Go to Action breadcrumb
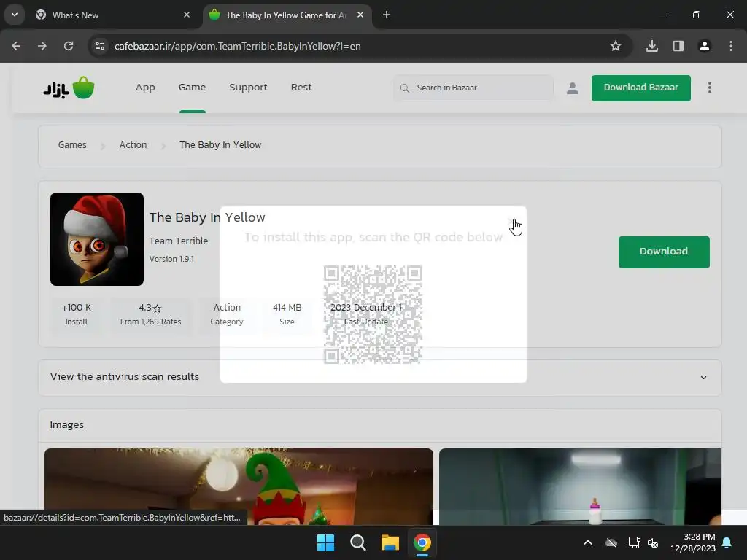This screenshot has width=747, height=560. point(133,145)
